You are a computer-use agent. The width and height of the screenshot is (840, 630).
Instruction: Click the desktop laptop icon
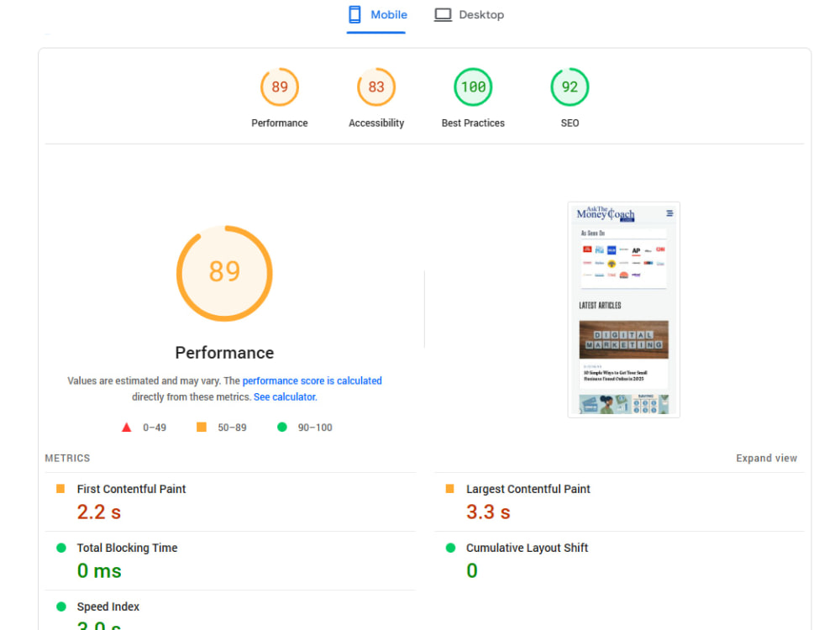pyautogui.click(x=443, y=15)
